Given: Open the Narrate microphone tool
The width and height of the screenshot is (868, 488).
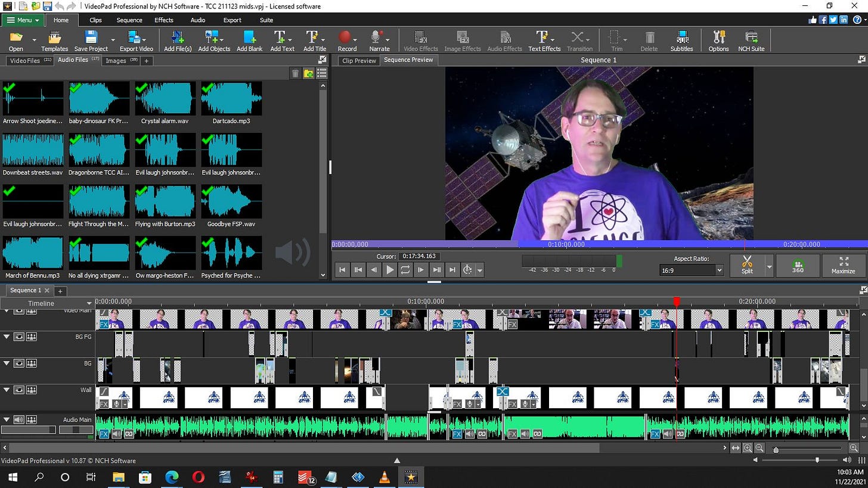Looking at the screenshot, I should pyautogui.click(x=379, y=41).
